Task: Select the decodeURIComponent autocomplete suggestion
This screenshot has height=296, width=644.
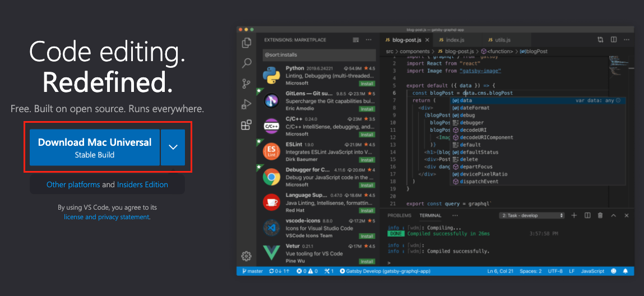Action: click(538, 137)
